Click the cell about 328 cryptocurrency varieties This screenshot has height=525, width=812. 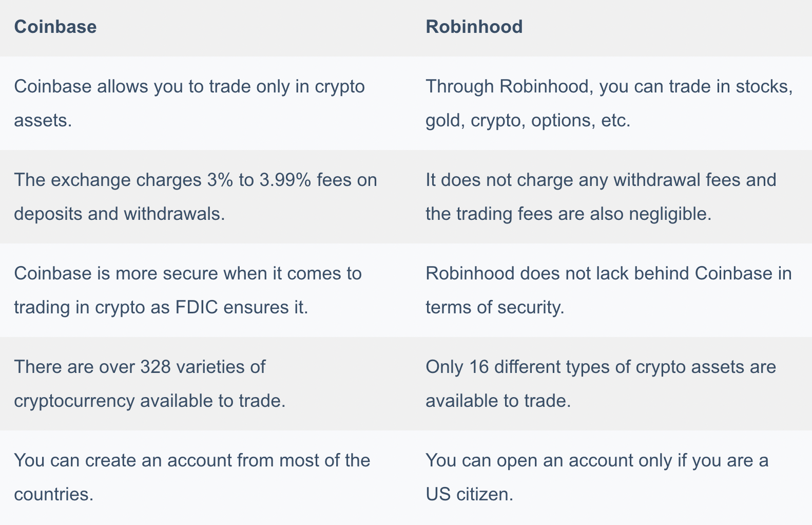150,384
